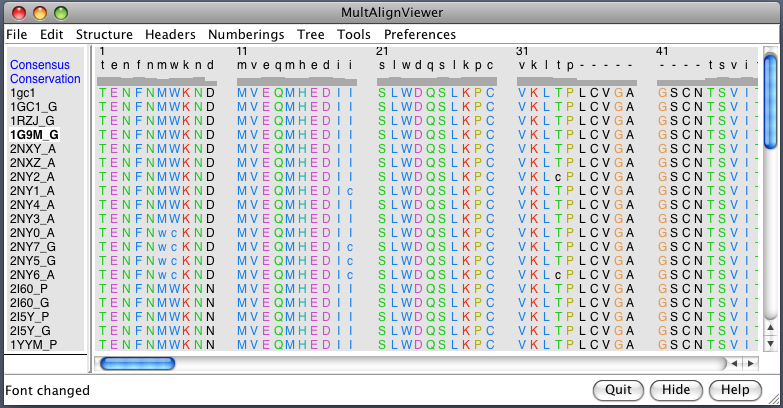This screenshot has height=408, width=783.
Task: Open the File menu
Action: pyautogui.click(x=16, y=34)
